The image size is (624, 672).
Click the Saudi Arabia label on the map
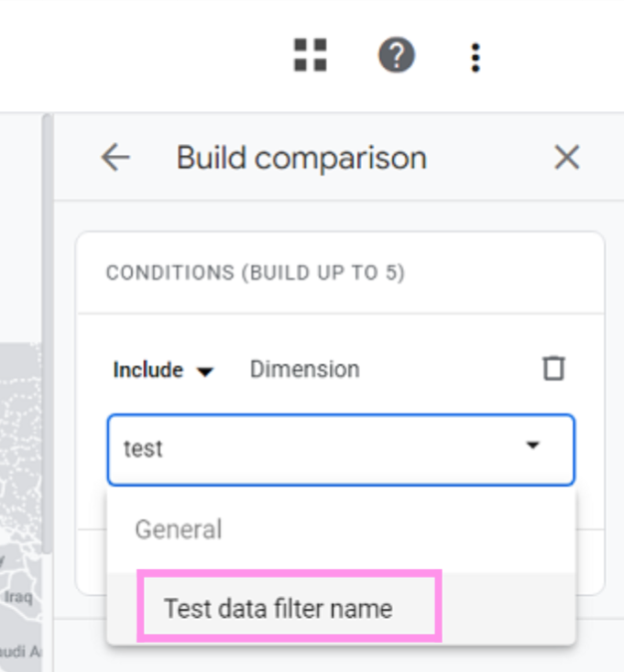tap(20, 652)
